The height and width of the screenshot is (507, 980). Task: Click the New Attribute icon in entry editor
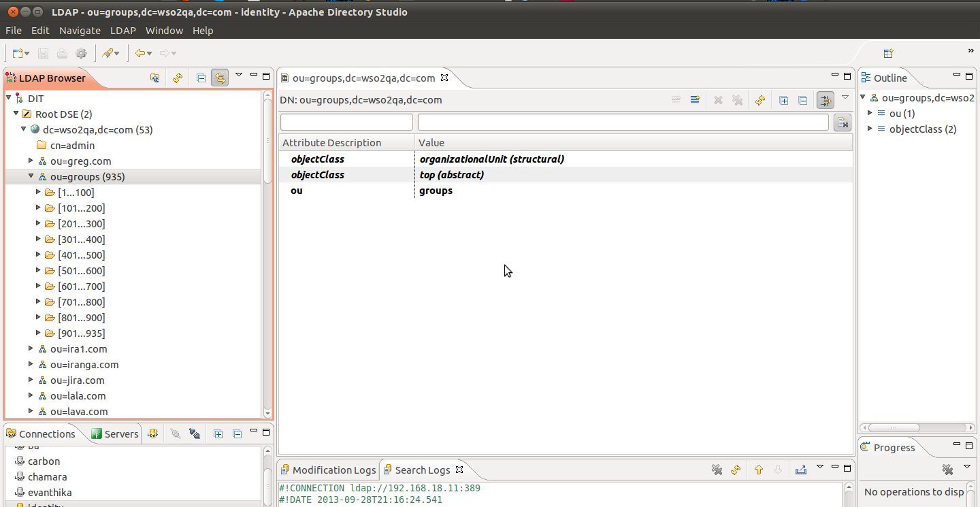(x=695, y=100)
